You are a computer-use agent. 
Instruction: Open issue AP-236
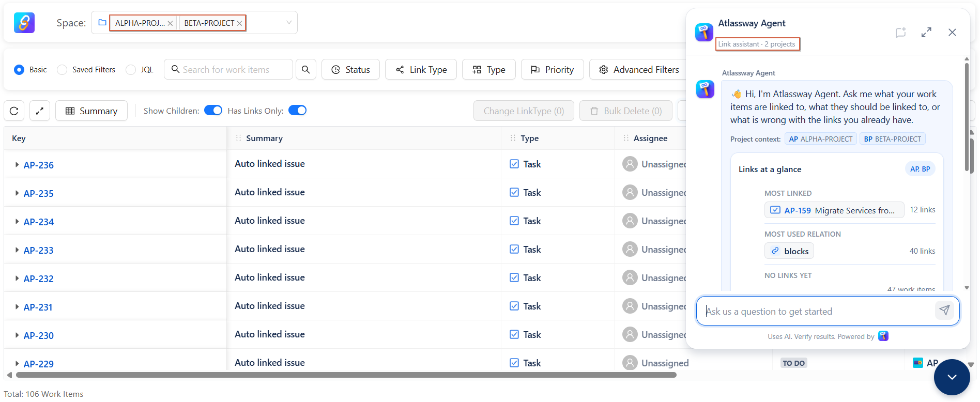pos(39,165)
